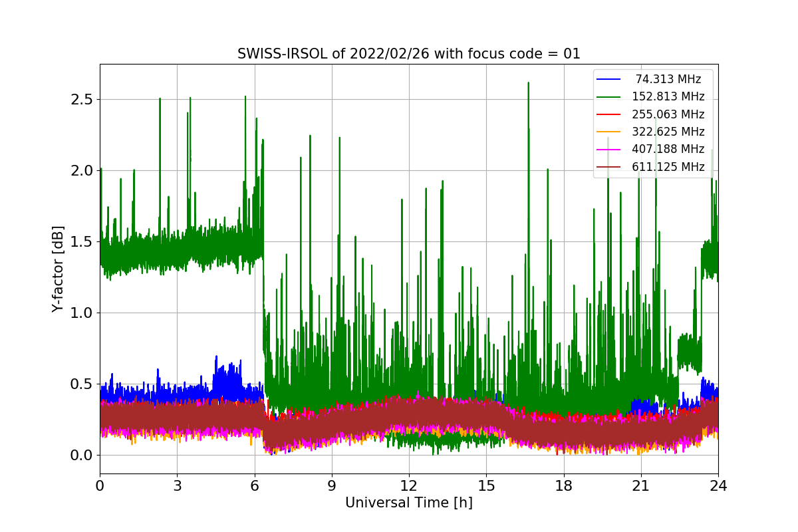Viewport: 798px width, 532px height.
Task: Click the x-axis tick label 9
Action: tap(332, 485)
